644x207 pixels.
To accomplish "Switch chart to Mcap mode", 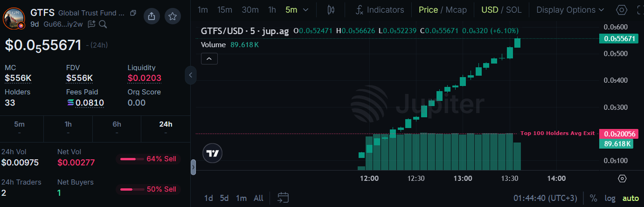I will pos(456,10).
